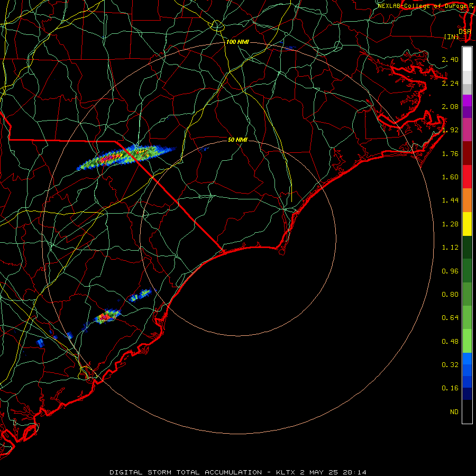Viewport: 476px width, 476px height.
Task: Click the yellow legend color swatch
Action: (467, 224)
